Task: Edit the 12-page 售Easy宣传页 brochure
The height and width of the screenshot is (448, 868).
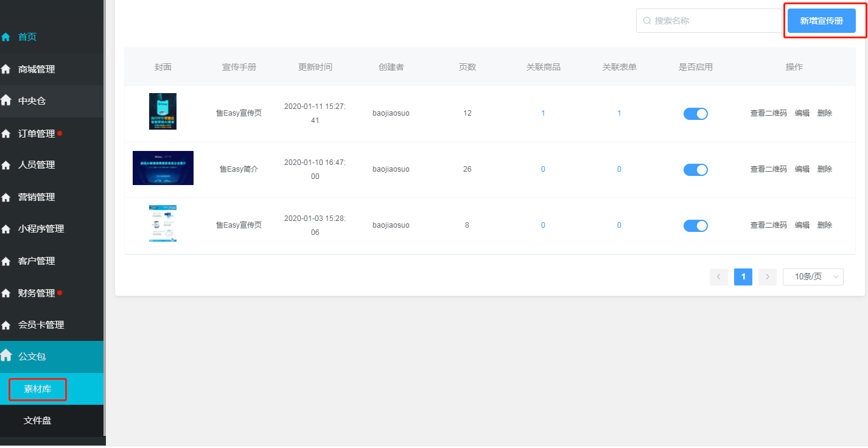Action: click(x=802, y=113)
